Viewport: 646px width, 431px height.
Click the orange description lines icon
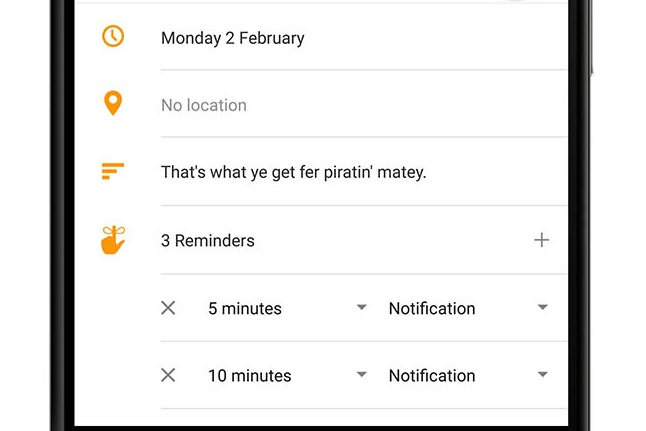[112, 171]
